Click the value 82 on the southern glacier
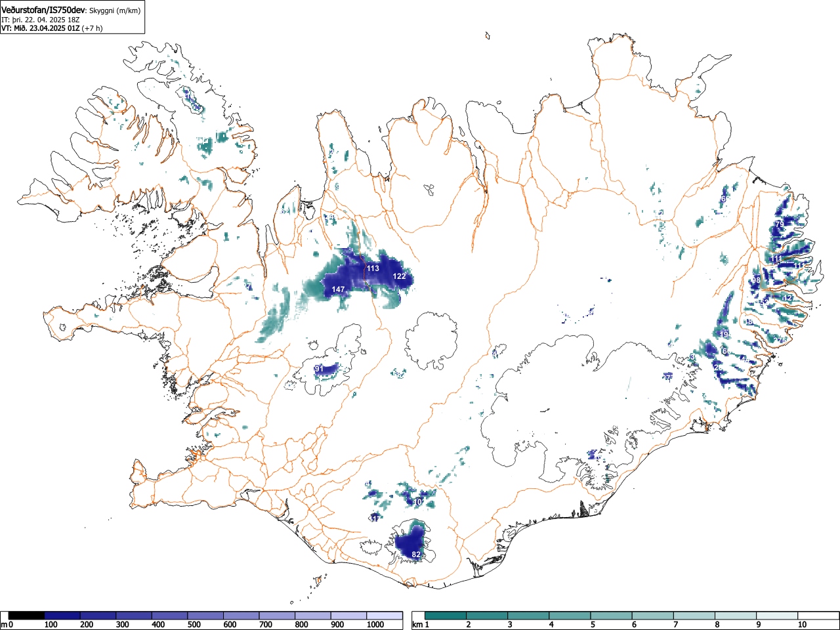The height and width of the screenshot is (630, 840). (416, 555)
